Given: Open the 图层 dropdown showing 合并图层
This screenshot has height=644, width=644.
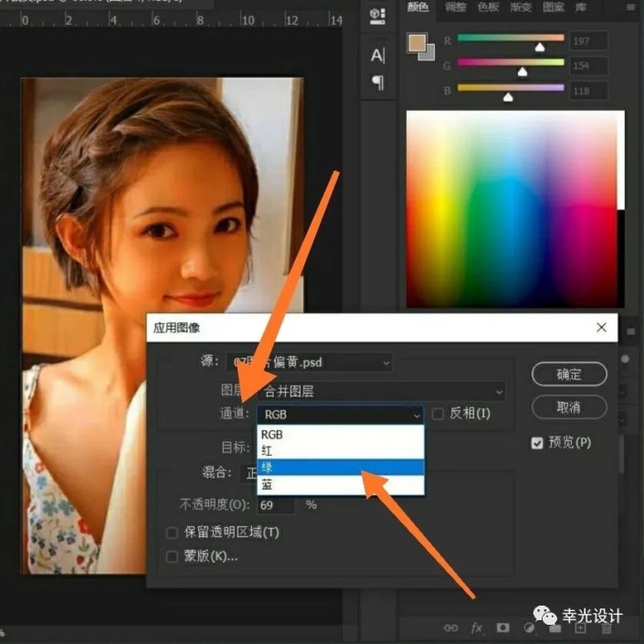Looking at the screenshot, I should 382,391.
